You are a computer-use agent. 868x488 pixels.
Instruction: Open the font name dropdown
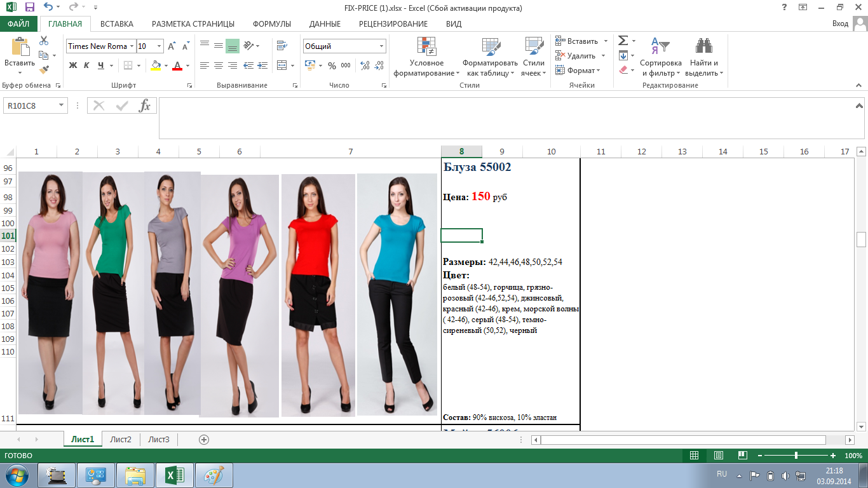point(132,46)
